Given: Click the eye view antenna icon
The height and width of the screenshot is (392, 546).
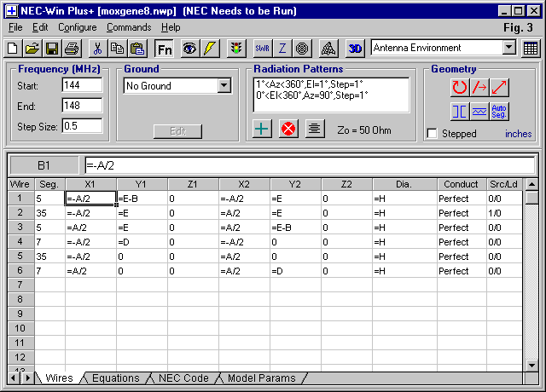Looking at the screenshot, I should pos(189,49).
